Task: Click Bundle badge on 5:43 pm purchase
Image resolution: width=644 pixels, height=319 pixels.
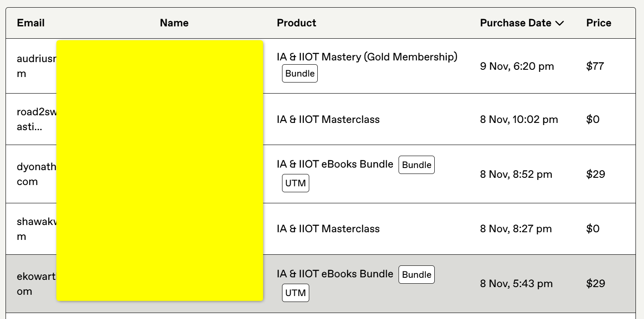Action: point(416,275)
